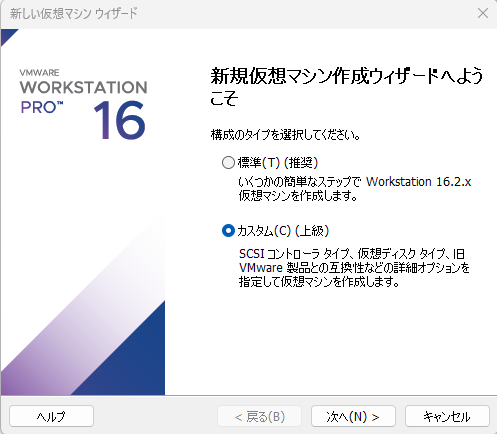Open help with the ヘルプ button
The image size is (497, 434).
point(51,416)
